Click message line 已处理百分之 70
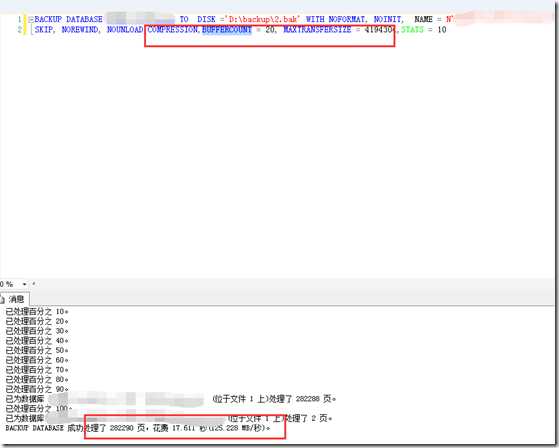 (37, 370)
